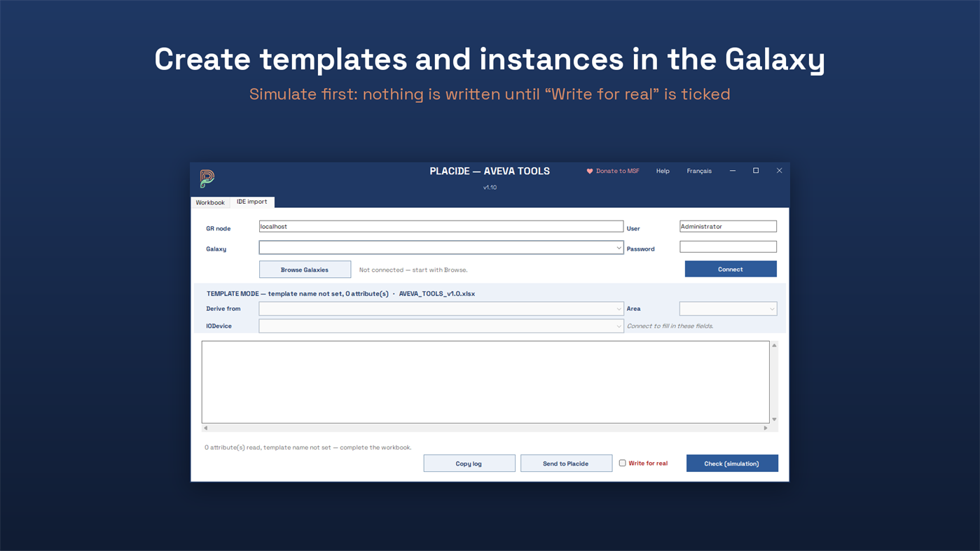Click the Password input field
980x551 pixels.
(x=728, y=246)
